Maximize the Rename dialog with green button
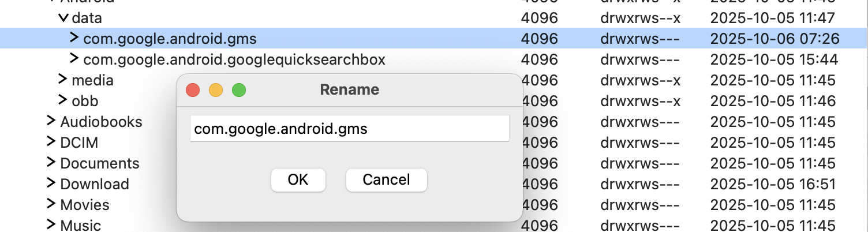 (x=239, y=90)
